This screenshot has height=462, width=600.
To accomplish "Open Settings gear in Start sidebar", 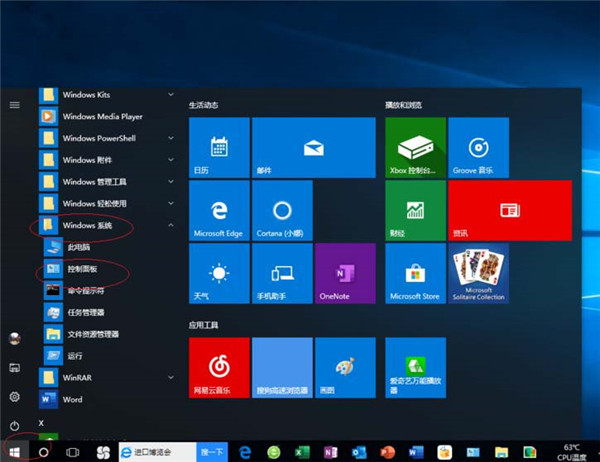I will pos(14,397).
